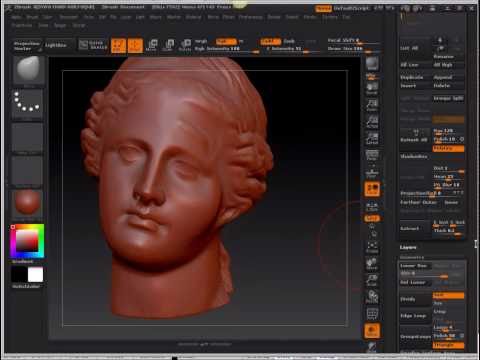Toggle Local transformations button
The image size is (480, 360).
[372, 189]
